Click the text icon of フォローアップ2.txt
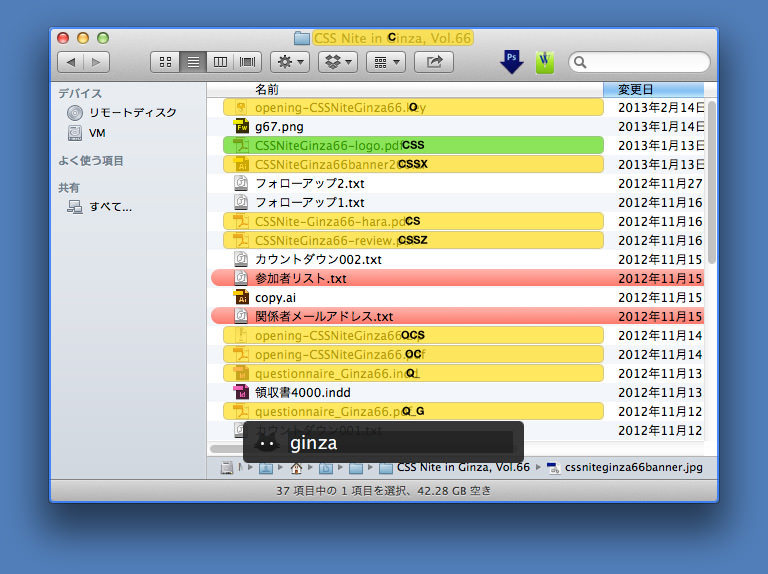This screenshot has height=574, width=768. click(241, 183)
